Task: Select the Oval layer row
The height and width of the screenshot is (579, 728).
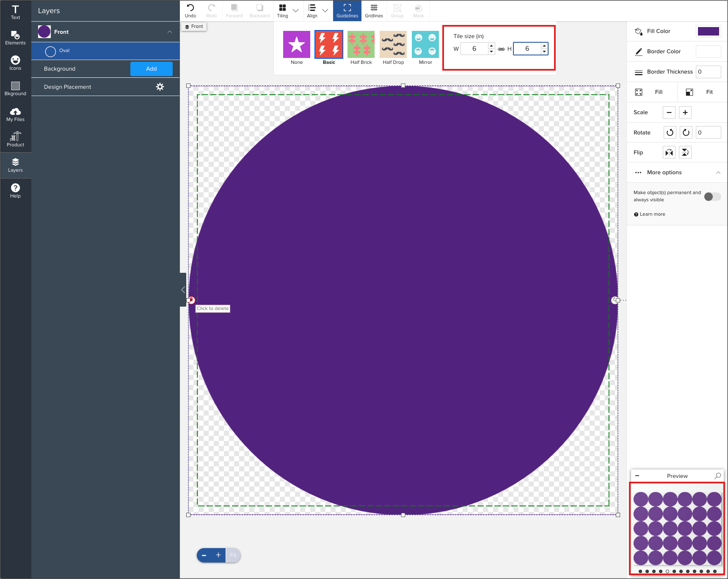Action: (x=105, y=51)
